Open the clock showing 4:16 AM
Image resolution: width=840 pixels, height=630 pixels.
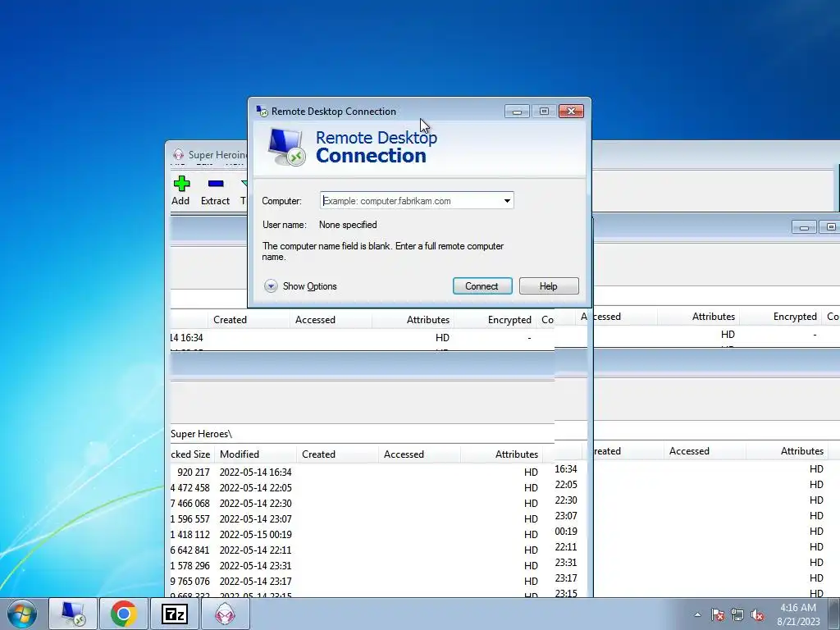pyautogui.click(x=798, y=614)
